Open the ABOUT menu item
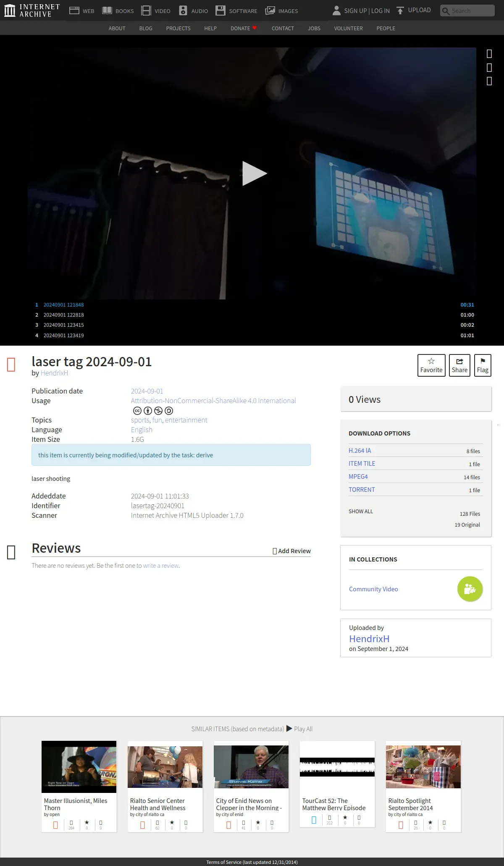504x866 pixels. 117,28
